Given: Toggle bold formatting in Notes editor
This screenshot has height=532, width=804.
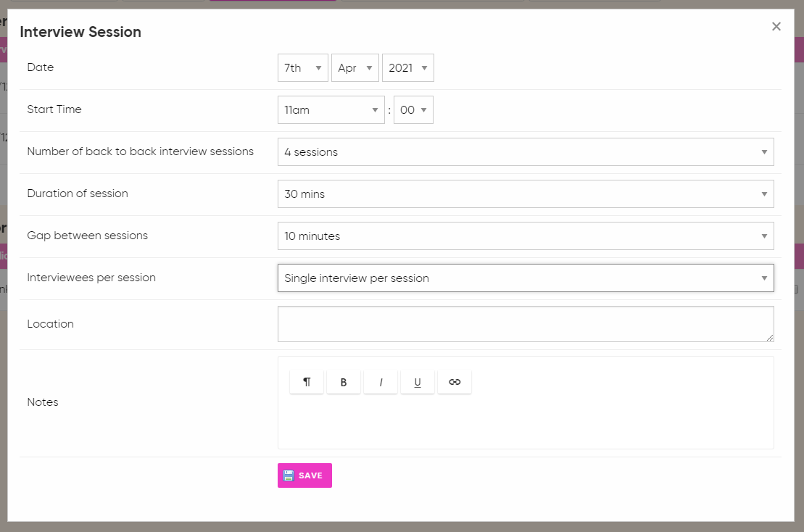Looking at the screenshot, I should pyautogui.click(x=344, y=382).
